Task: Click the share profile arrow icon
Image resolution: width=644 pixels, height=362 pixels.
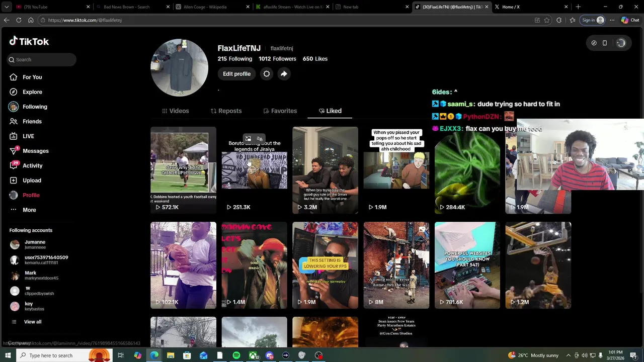Action: 284,74
